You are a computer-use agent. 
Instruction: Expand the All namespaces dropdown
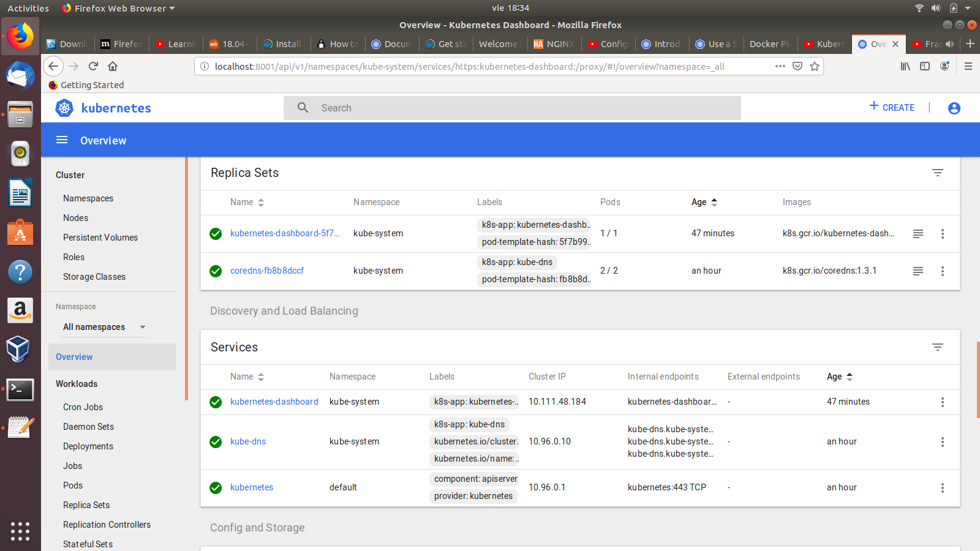coord(105,327)
